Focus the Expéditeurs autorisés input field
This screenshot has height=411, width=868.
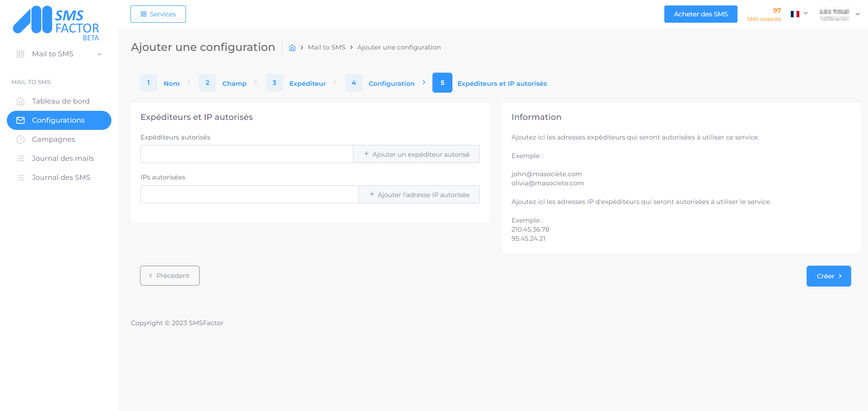(246, 154)
